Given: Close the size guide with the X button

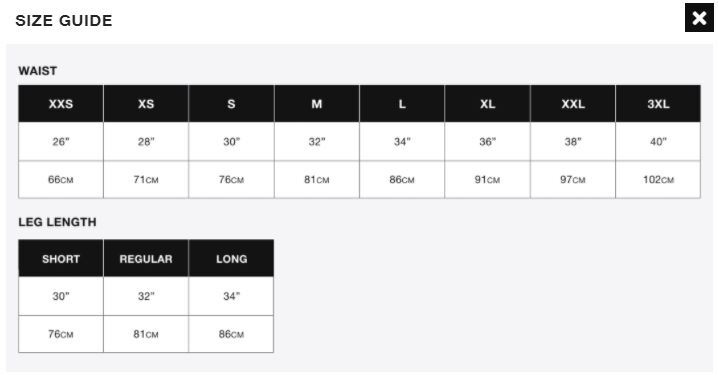Looking at the screenshot, I should (699, 18).
